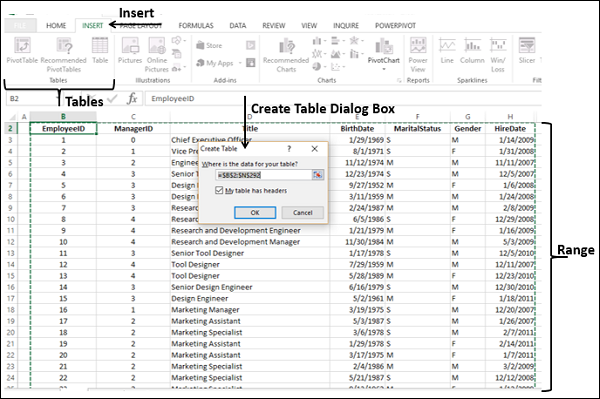The image size is (600, 399).
Task: Switch to the FORMULAS tab
Action: point(196,26)
